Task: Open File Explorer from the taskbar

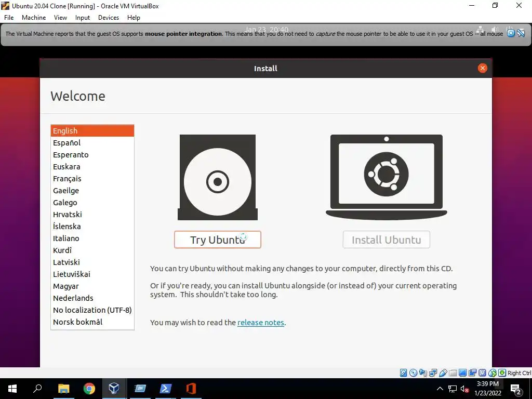Action: tap(63, 389)
